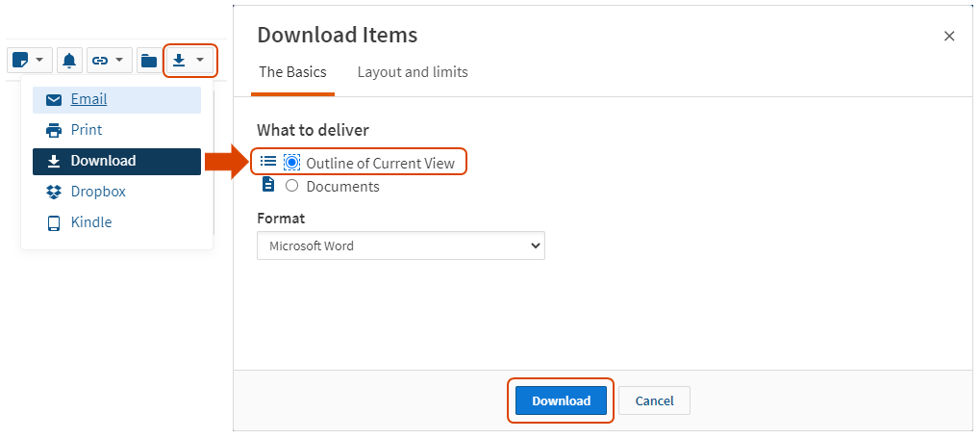The height and width of the screenshot is (439, 980).
Task: Open the Format dropdown showing Microsoft Word
Action: (x=400, y=245)
